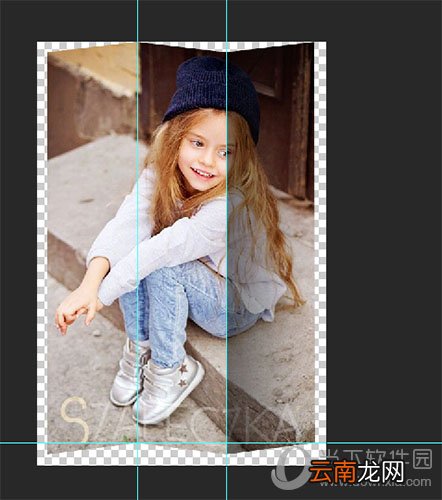Click the horizontal cyan guide near the bottom
Viewport: 442px width, 500px height.
click(x=221, y=443)
